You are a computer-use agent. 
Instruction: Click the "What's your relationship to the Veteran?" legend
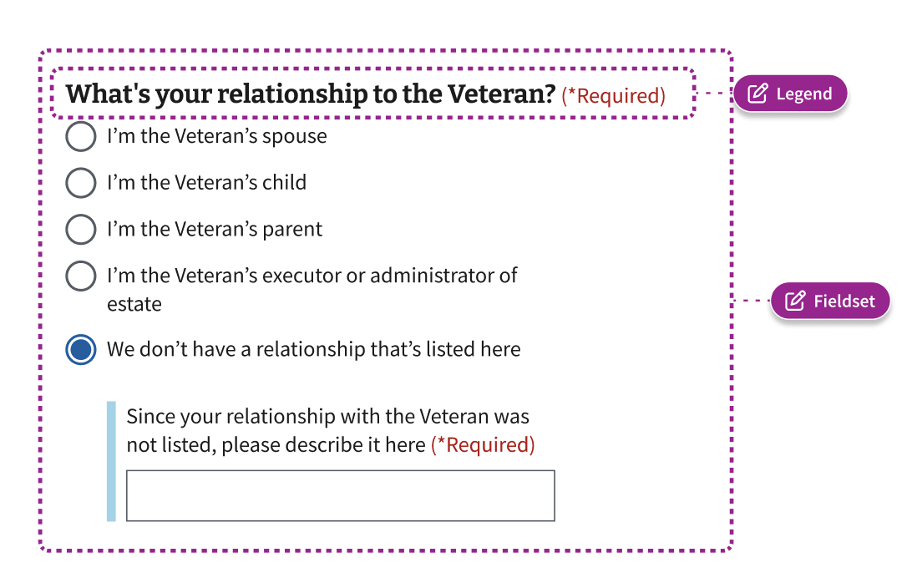pyautogui.click(x=311, y=94)
